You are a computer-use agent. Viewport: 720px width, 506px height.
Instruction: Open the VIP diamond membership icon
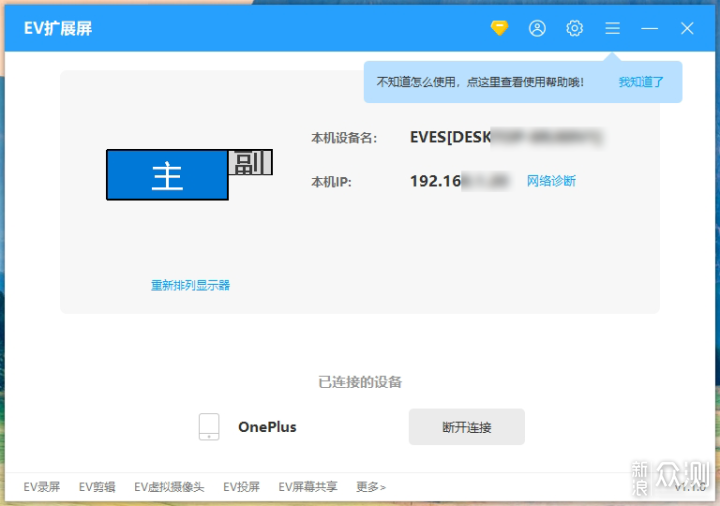[x=499, y=28]
